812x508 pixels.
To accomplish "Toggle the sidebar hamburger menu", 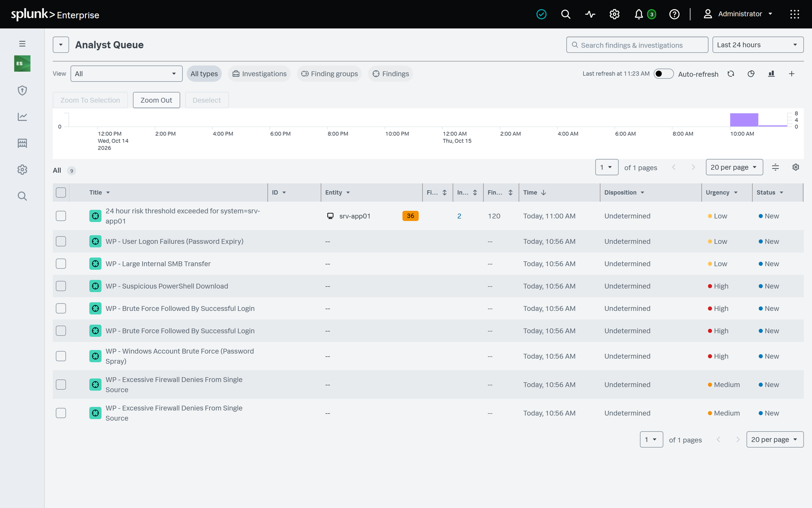I will tap(22, 44).
